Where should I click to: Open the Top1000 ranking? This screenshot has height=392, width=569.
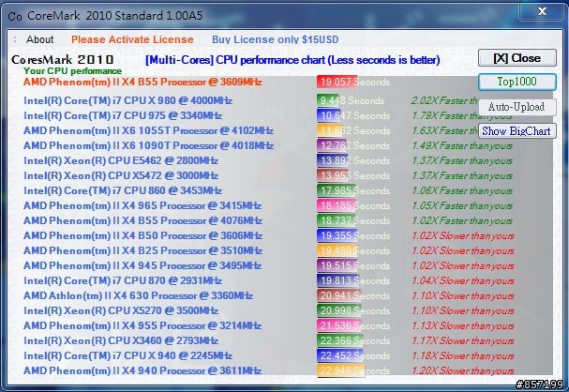point(517,82)
